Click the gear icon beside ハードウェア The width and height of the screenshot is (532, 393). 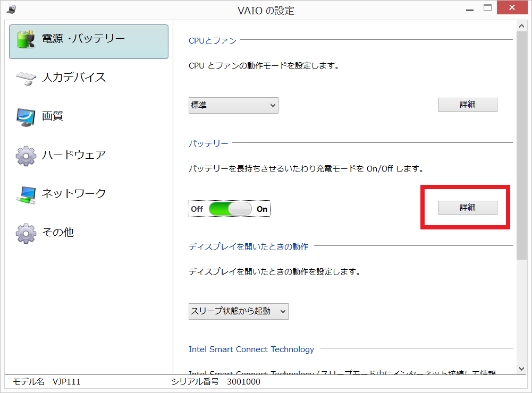[x=26, y=156]
